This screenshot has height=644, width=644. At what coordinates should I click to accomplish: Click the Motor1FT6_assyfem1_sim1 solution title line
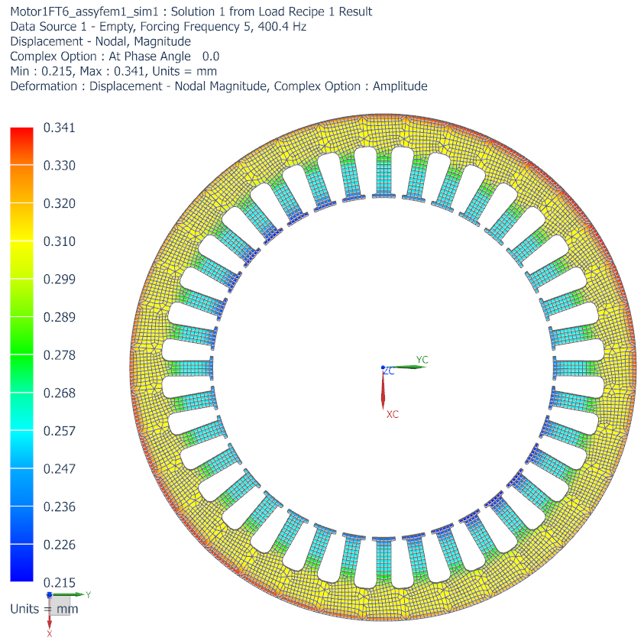coord(191,11)
